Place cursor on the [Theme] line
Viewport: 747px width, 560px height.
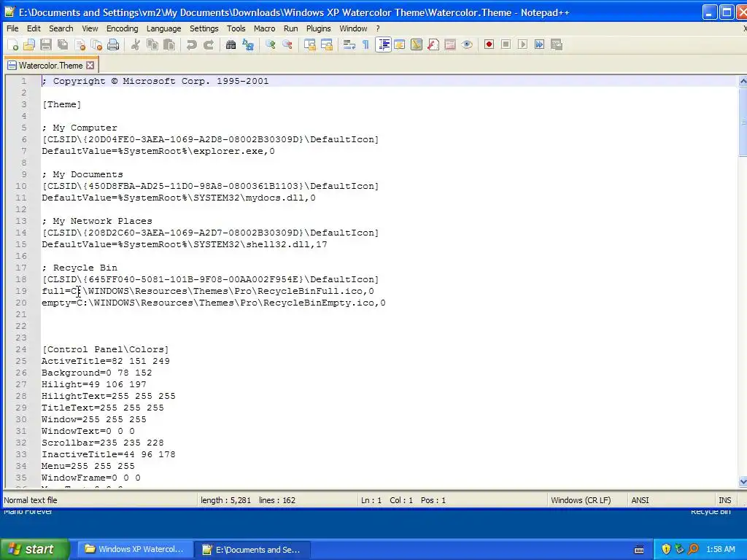61,104
